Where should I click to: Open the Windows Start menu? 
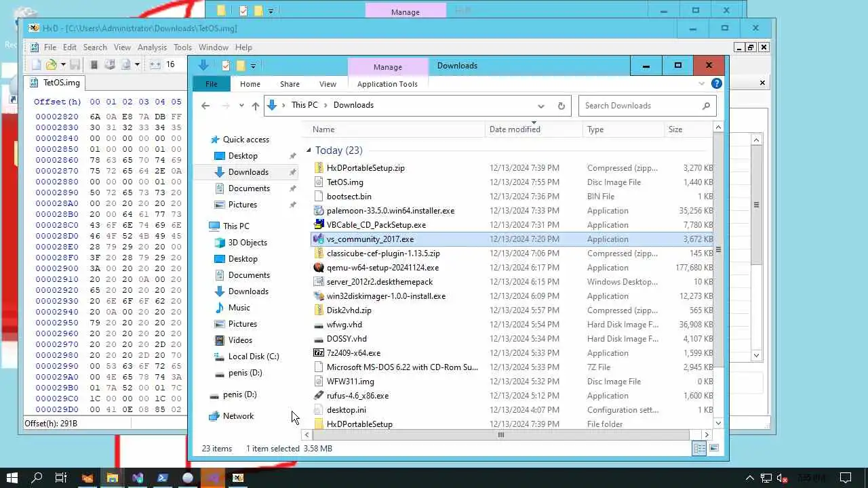tap(12, 478)
